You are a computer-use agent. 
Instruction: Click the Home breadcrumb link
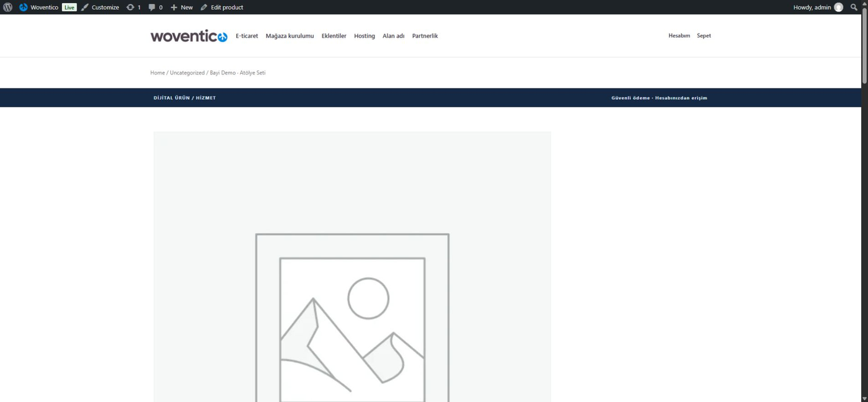157,73
